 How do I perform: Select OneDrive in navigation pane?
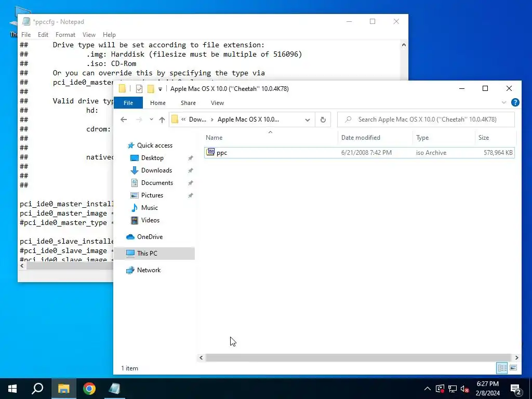pos(150,237)
